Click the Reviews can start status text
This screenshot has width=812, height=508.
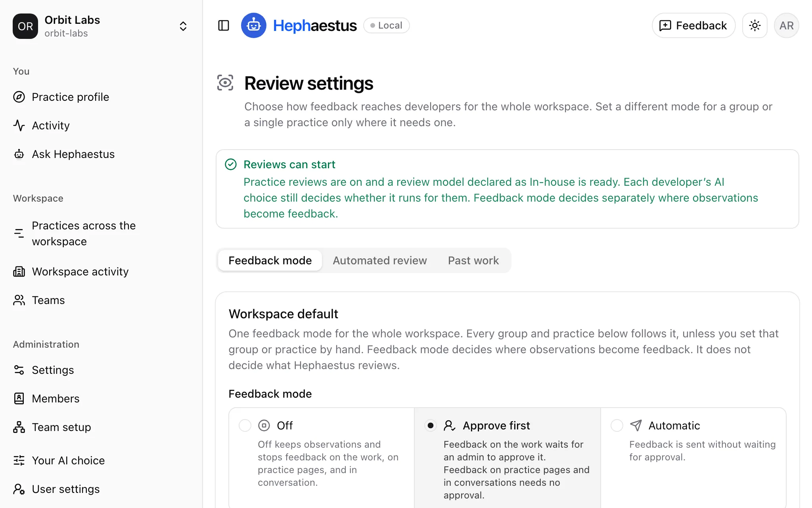coord(289,164)
